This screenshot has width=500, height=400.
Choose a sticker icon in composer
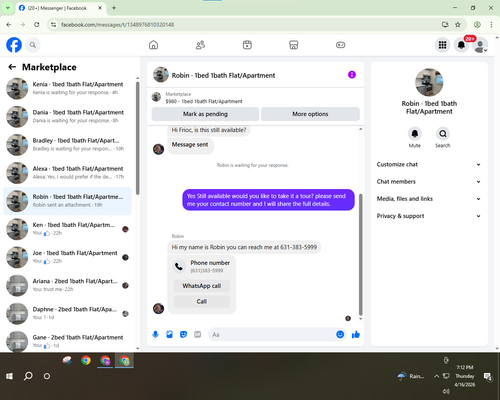[x=183, y=334]
